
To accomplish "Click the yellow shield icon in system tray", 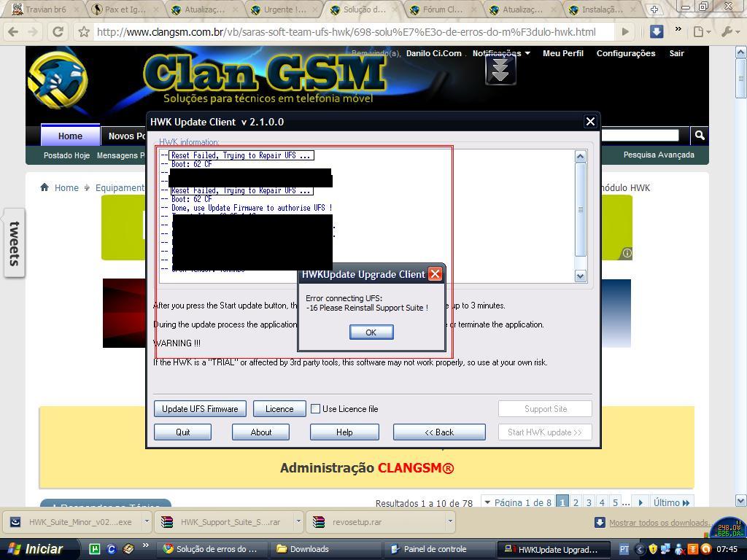I will point(653,549).
